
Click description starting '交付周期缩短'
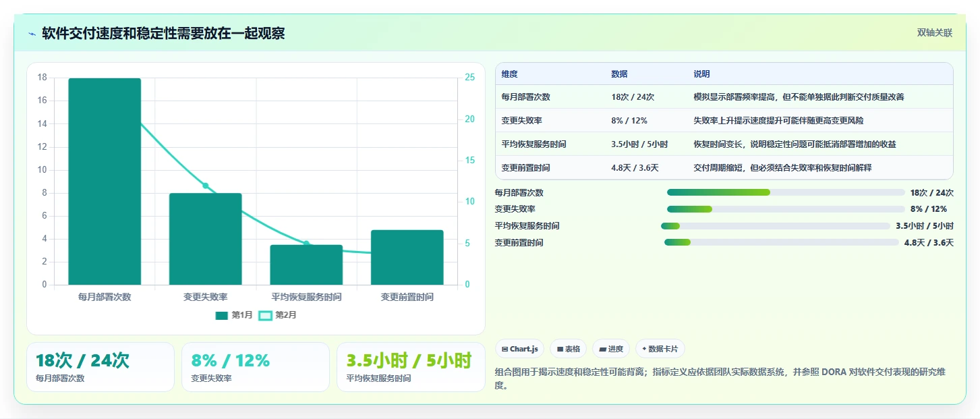point(782,167)
